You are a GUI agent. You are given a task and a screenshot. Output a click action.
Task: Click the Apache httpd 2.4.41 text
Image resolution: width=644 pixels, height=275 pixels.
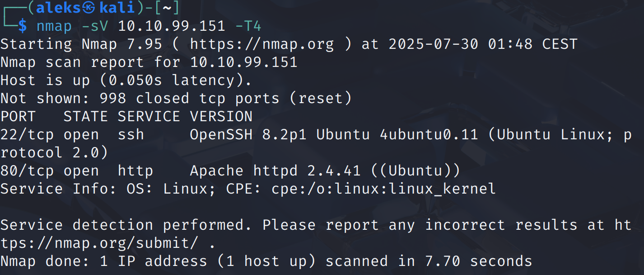(275, 171)
